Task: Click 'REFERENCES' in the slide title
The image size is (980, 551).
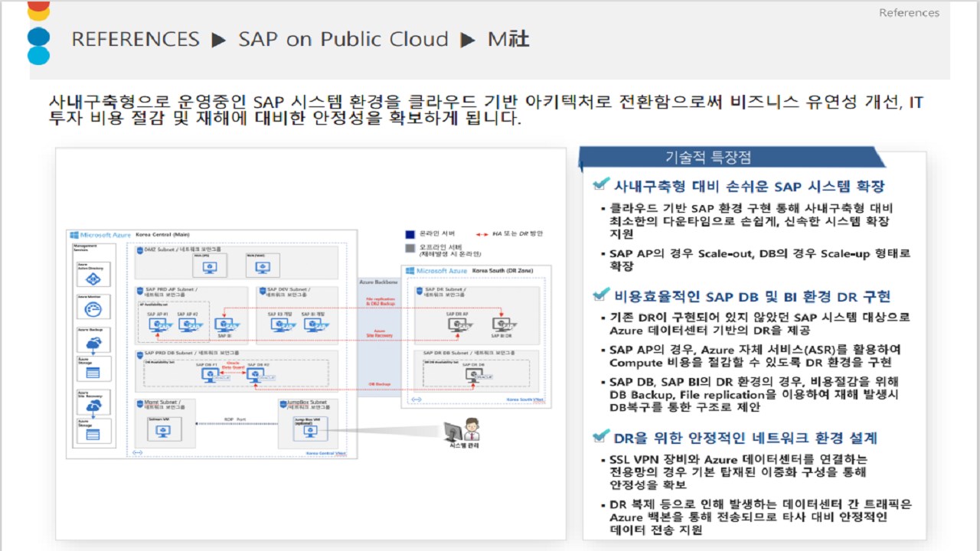Action: 136,39
